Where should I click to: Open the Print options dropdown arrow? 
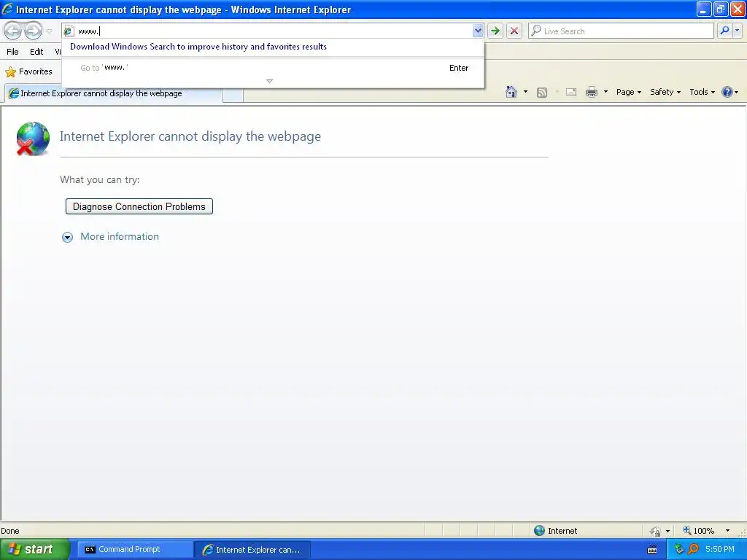(605, 92)
